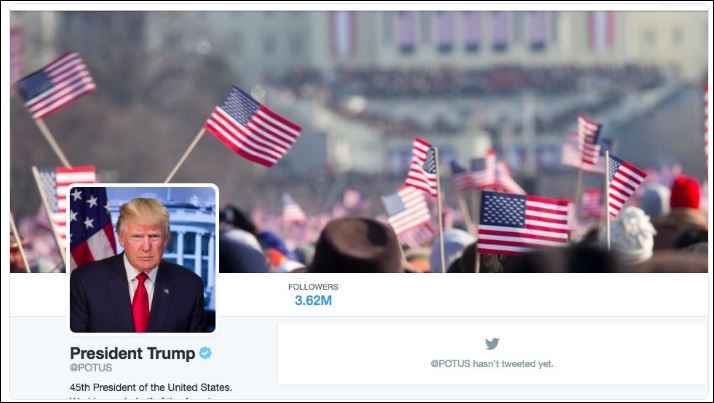Click the "@POTUS hasn't tweeted yet." message
The height and width of the screenshot is (403, 714).
(492, 364)
